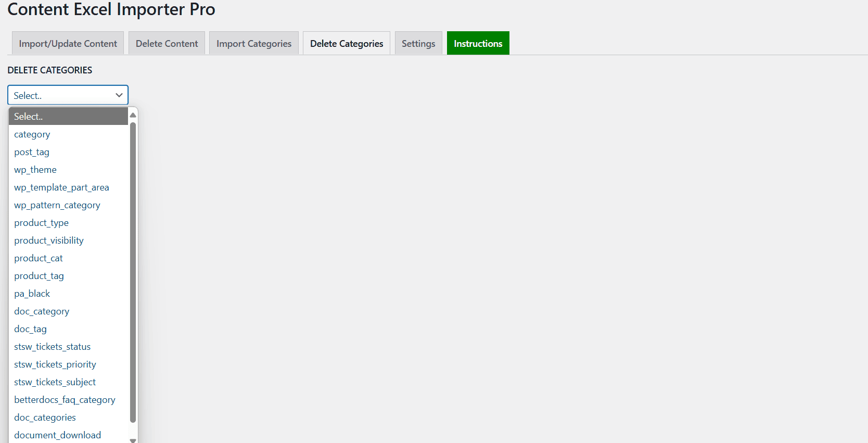Choose the doc_tag option

(68, 329)
